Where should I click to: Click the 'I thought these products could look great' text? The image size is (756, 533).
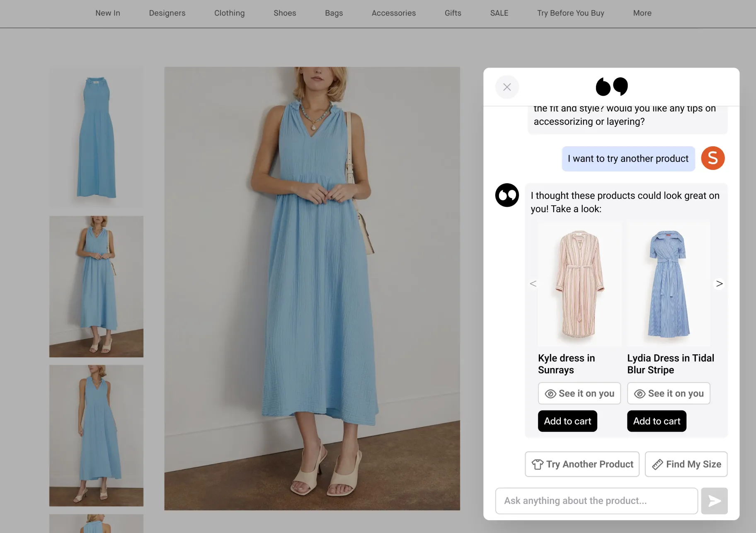coord(625,202)
